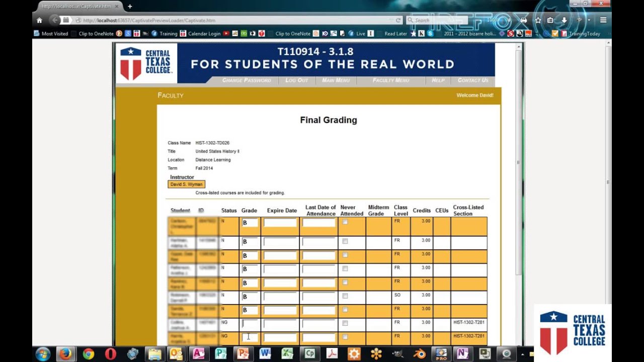Open Contact Us in the site menu

tap(473, 80)
